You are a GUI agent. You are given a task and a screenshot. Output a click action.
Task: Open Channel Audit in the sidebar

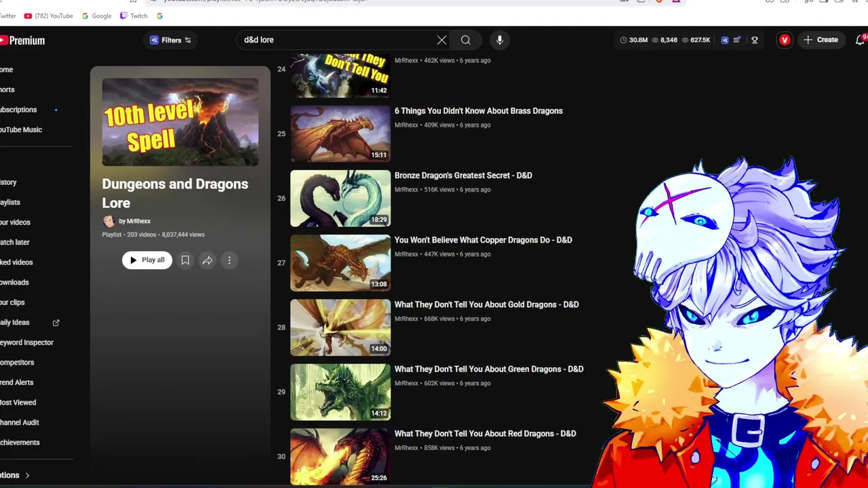[20, 422]
